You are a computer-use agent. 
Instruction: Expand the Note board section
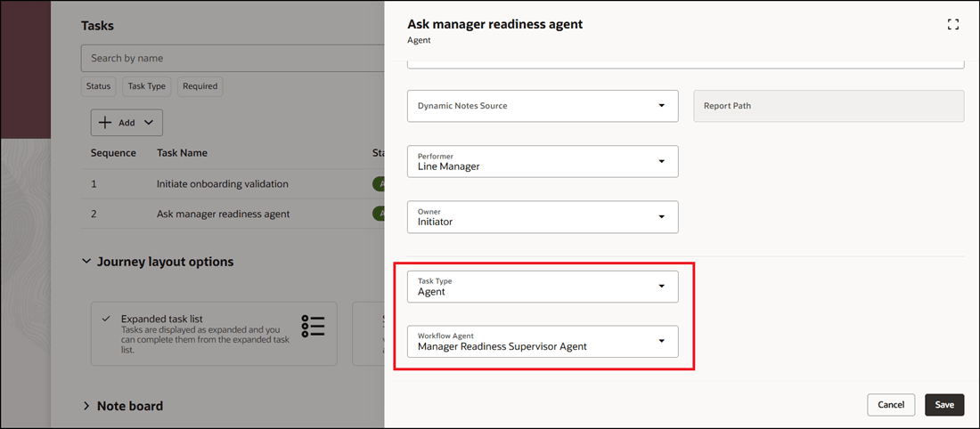(86, 406)
